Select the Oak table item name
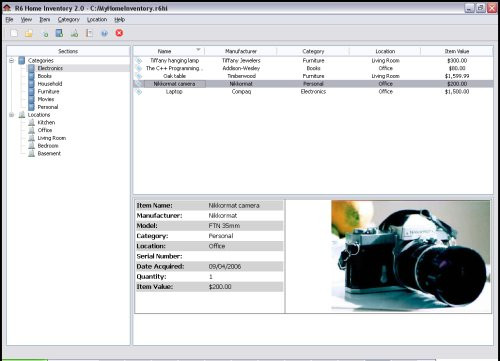 (x=174, y=76)
